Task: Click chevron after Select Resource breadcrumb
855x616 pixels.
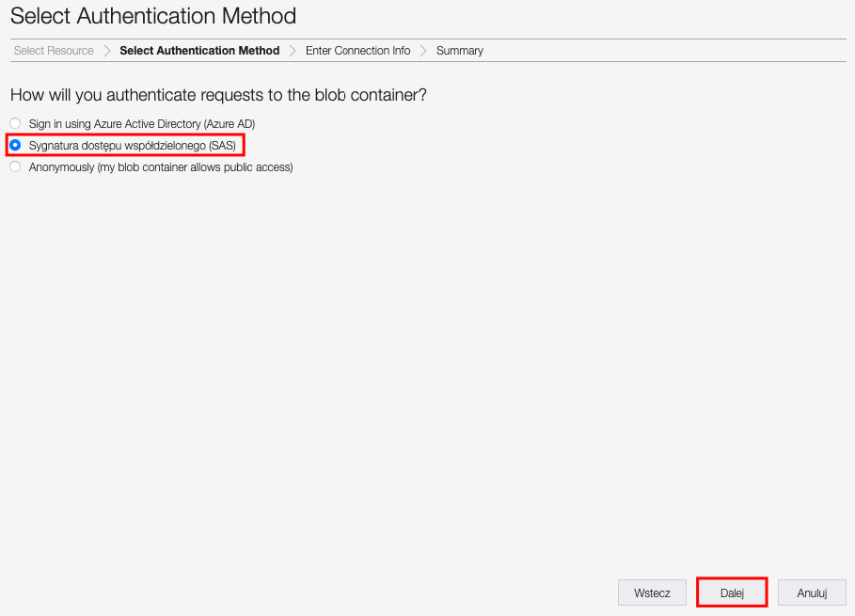Action: 107,51
